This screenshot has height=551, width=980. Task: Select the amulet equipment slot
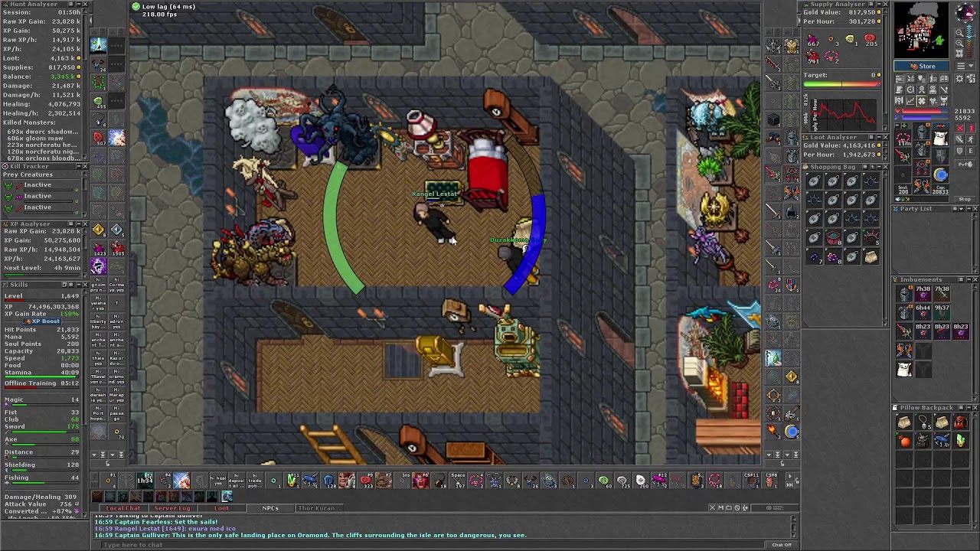903,138
